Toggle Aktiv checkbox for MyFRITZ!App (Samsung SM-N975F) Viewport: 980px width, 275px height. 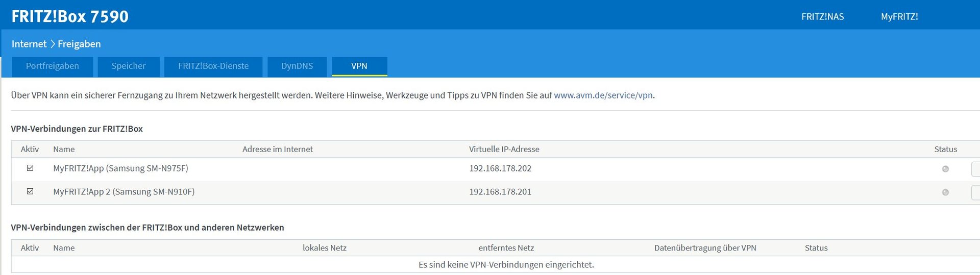tap(30, 168)
